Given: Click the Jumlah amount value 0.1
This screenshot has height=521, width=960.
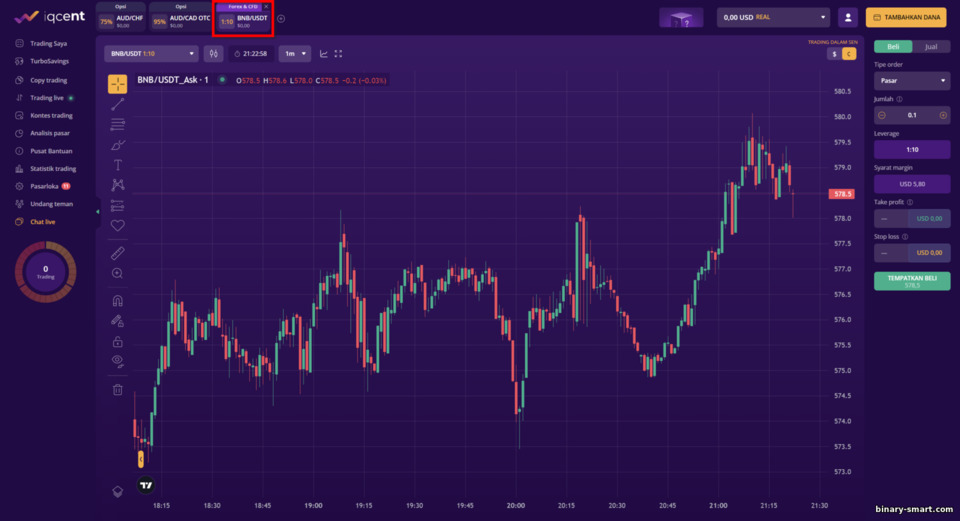Looking at the screenshot, I should tap(912, 115).
